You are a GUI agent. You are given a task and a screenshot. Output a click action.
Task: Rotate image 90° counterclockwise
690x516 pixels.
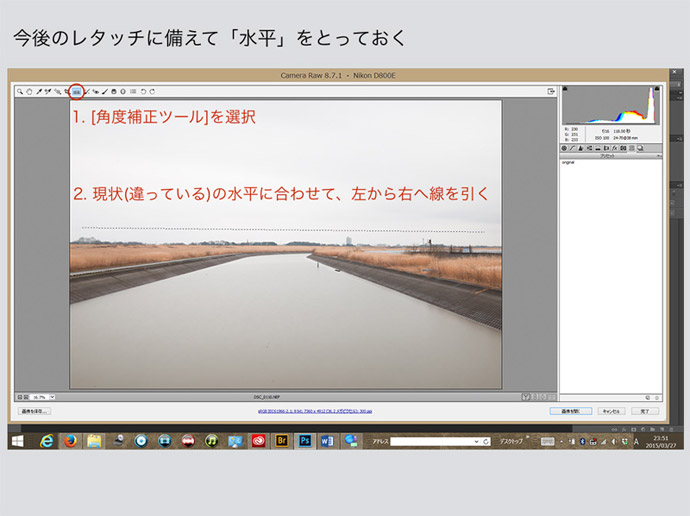click(x=143, y=91)
